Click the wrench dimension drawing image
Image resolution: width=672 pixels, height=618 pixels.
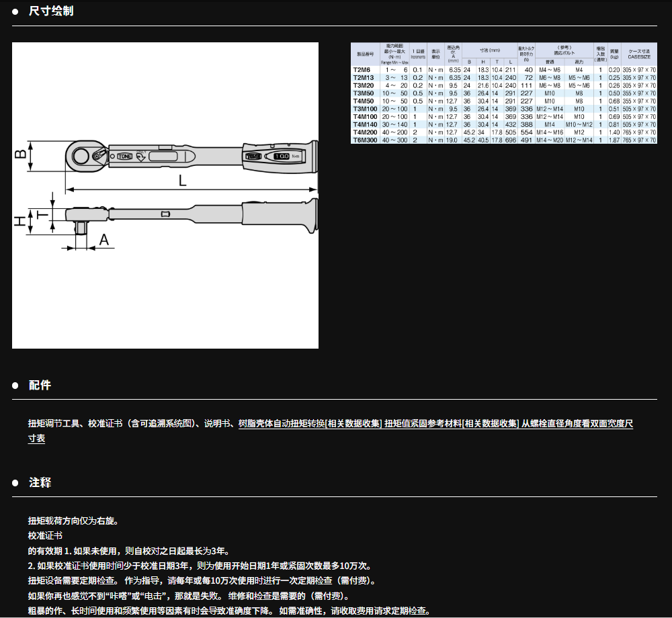165,195
